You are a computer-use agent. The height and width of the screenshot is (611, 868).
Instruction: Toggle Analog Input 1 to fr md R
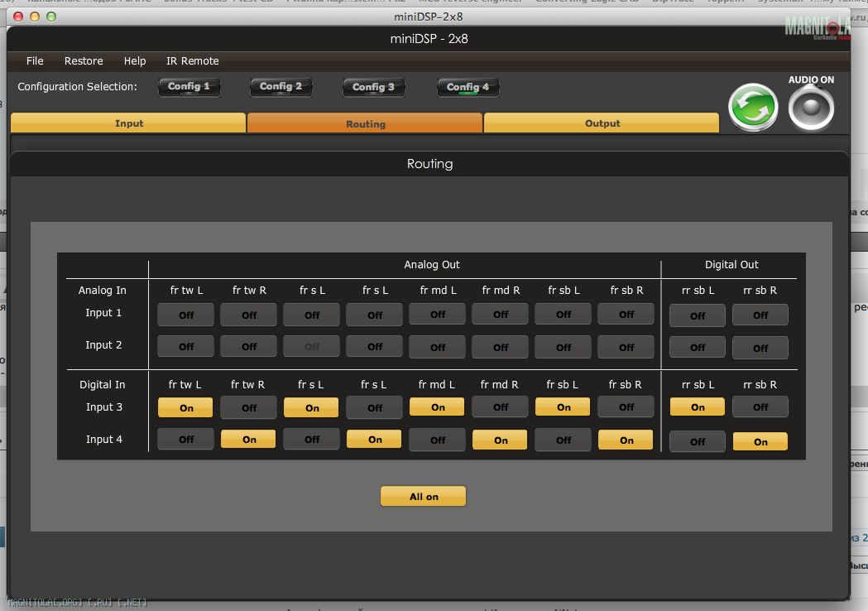click(x=501, y=314)
